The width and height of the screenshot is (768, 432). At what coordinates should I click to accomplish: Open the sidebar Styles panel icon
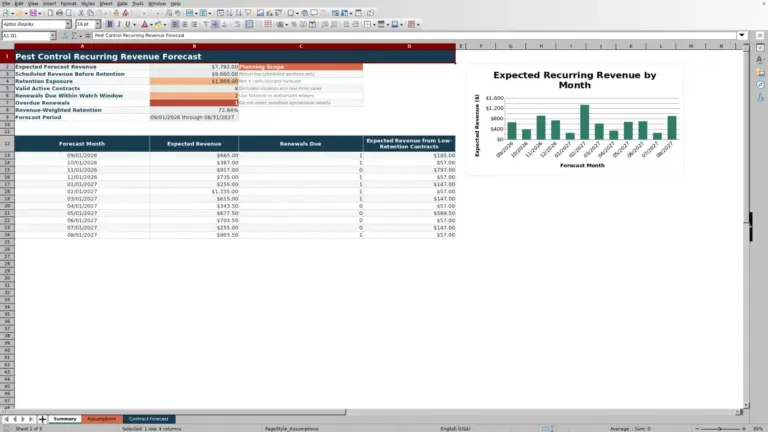(760, 60)
